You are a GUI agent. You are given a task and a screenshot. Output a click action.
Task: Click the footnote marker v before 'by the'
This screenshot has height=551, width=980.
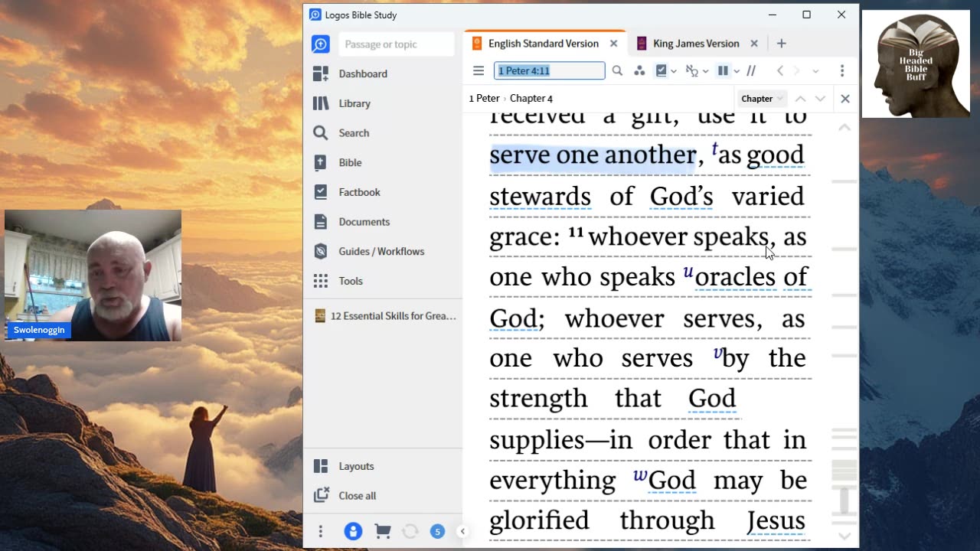pyautogui.click(x=717, y=352)
